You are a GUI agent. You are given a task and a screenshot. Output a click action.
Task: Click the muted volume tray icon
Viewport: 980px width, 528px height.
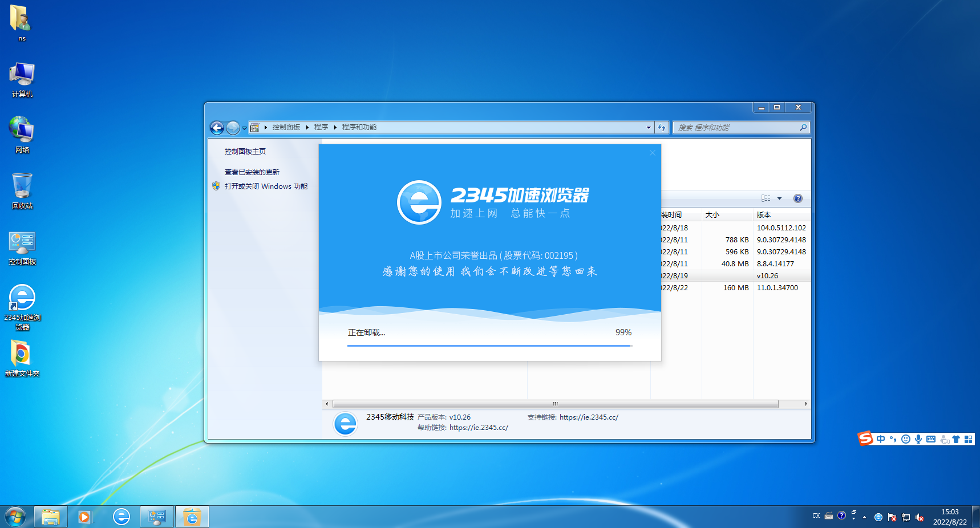pyautogui.click(x=920, y=517)
